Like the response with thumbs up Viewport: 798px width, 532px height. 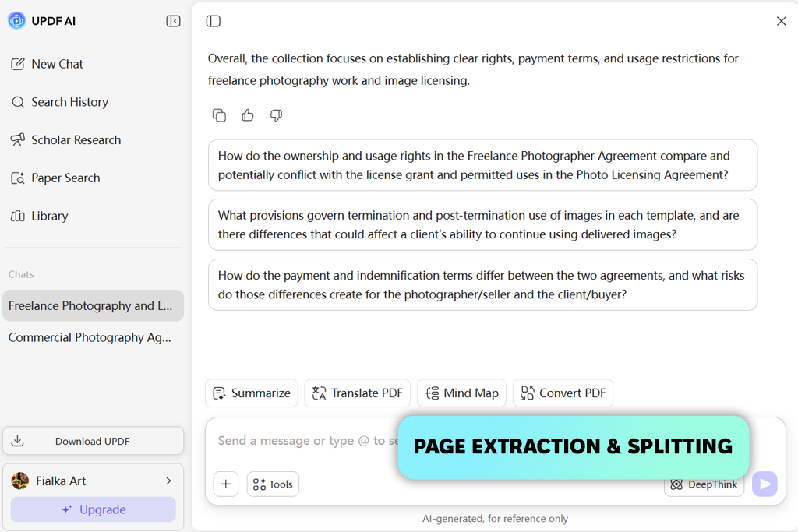248,115
